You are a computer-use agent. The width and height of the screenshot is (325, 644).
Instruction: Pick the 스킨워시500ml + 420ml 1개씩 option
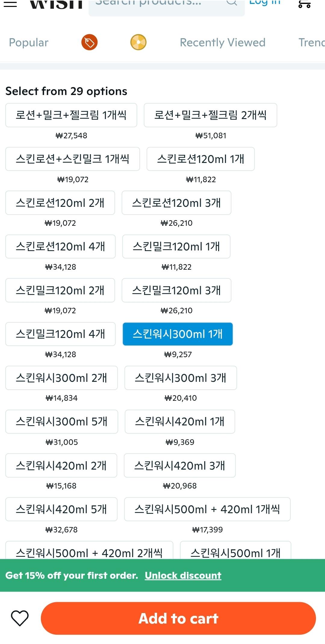(x=207, y=509)
